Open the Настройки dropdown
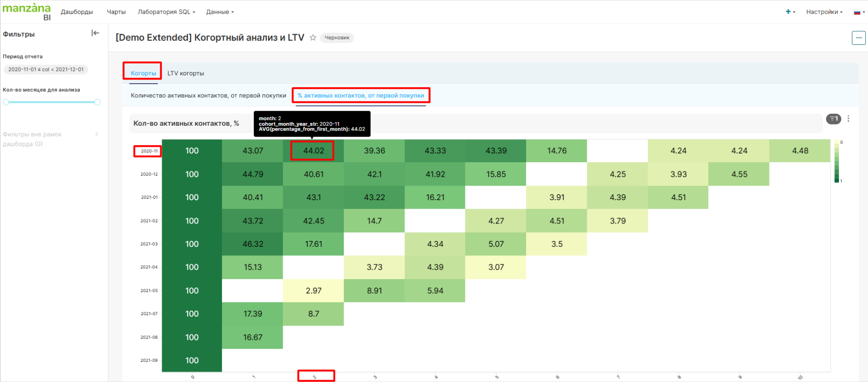 click(x=824, y=12)
